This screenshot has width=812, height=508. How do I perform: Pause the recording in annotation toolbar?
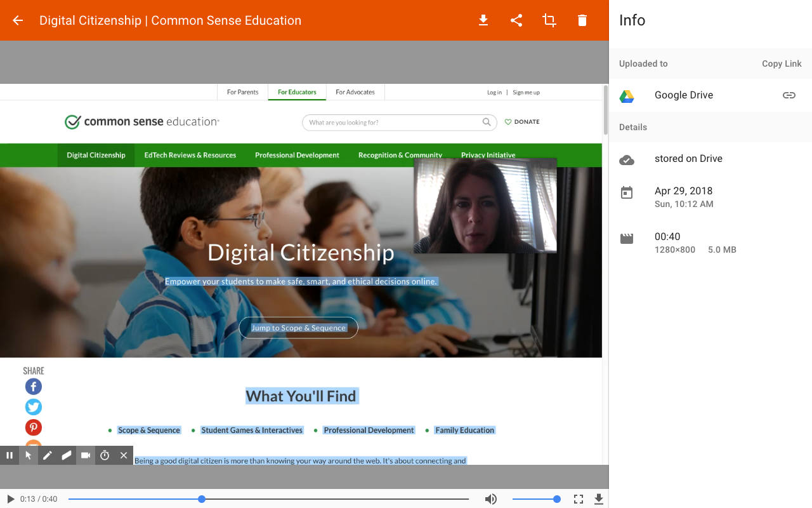tap(10, 455)
